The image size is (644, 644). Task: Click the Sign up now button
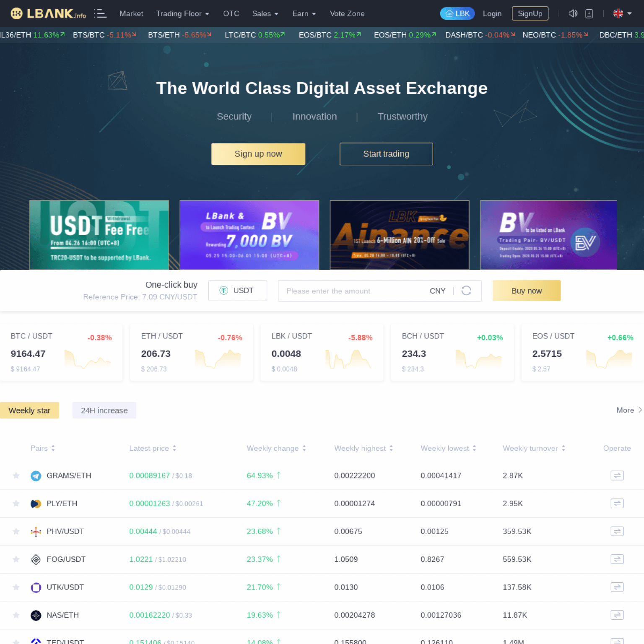pyautogui.click(x=258, y=154)
